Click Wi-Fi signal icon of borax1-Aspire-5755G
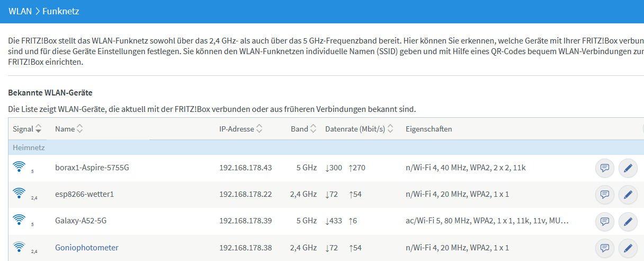The width and height of the screenshot is (644, 261). [19, 167]
